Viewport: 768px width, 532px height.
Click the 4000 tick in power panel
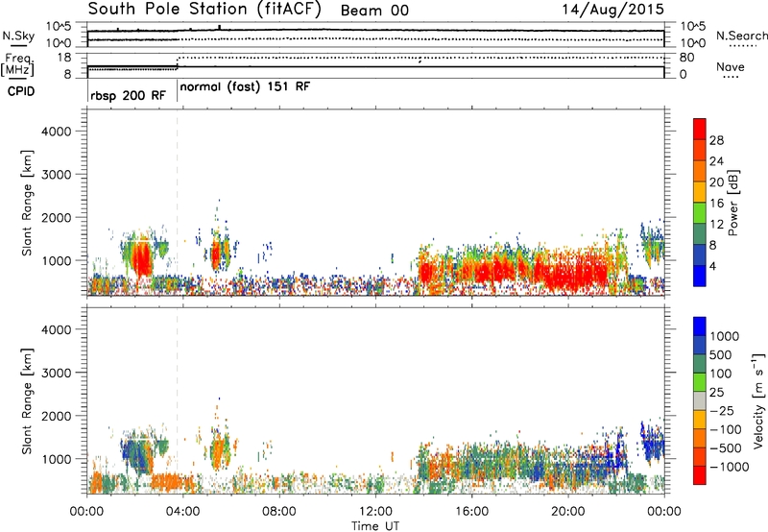click(56, 132)
